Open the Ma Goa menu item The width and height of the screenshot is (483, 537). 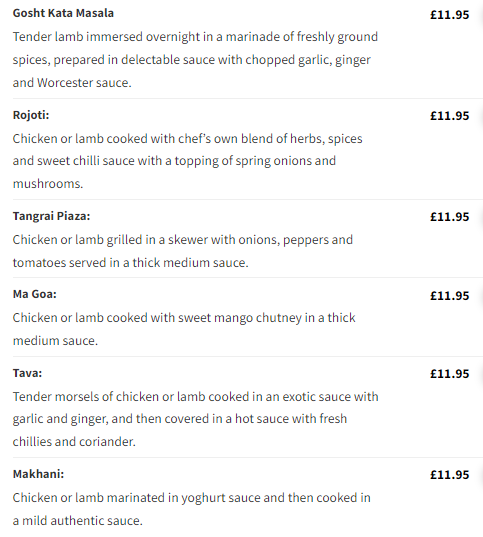tap(35, 294)
